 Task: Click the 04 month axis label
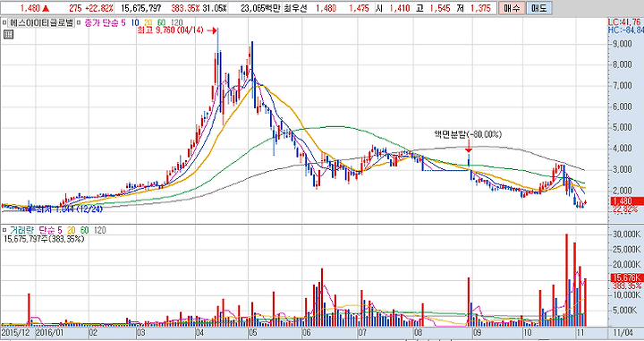click(x=200, y=332)
